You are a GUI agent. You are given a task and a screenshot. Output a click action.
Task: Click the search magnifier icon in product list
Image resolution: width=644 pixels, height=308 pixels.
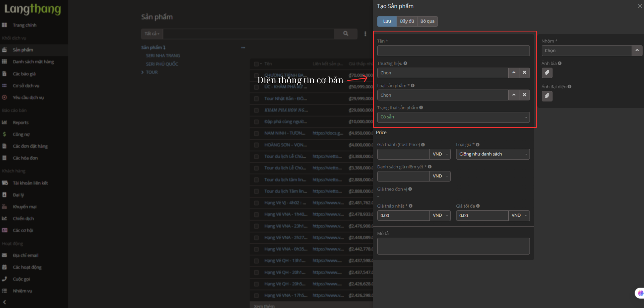(x=345, y=34)
